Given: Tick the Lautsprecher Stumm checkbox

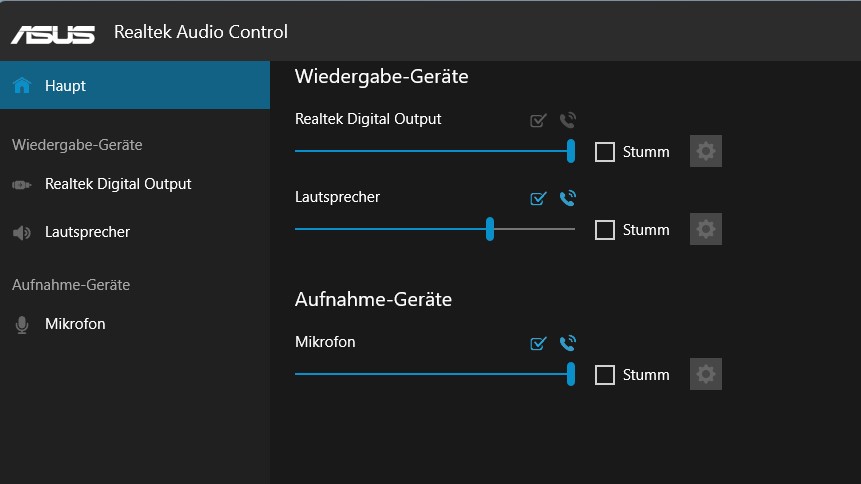Looking at the screenshot, I should [x=605, y=230].
